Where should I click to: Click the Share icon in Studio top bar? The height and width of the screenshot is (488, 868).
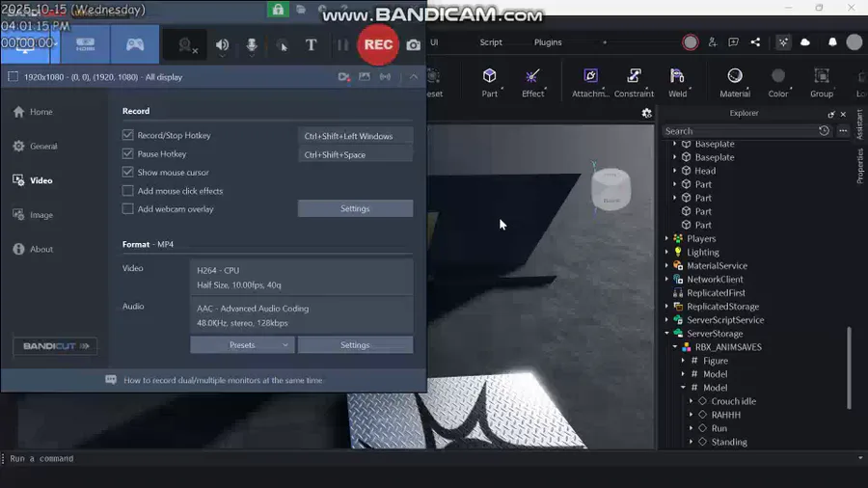click(755, 42)
